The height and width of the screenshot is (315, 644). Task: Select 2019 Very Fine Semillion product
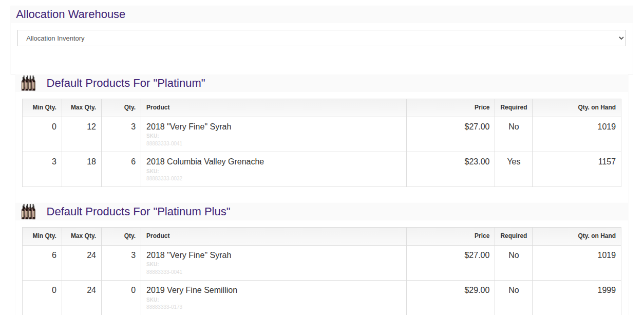tap(192, 290)
